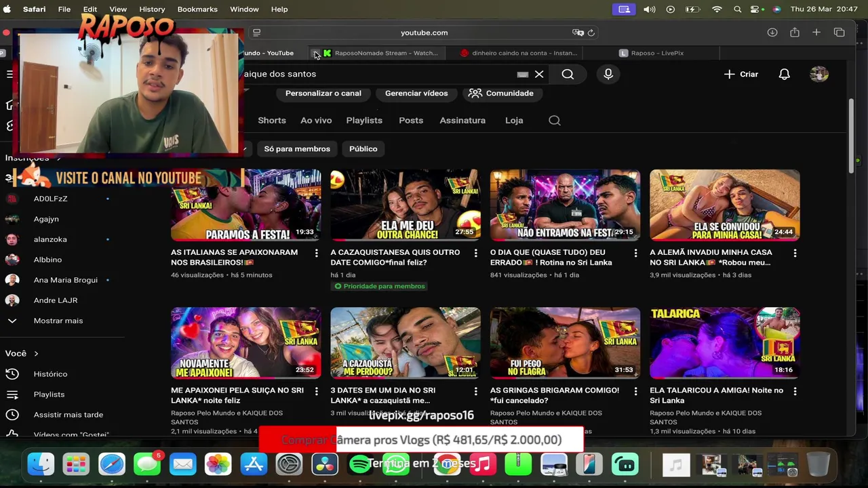Open the History menu in menu bar
This screenshot has width=868, height=488.
[152, 9]
